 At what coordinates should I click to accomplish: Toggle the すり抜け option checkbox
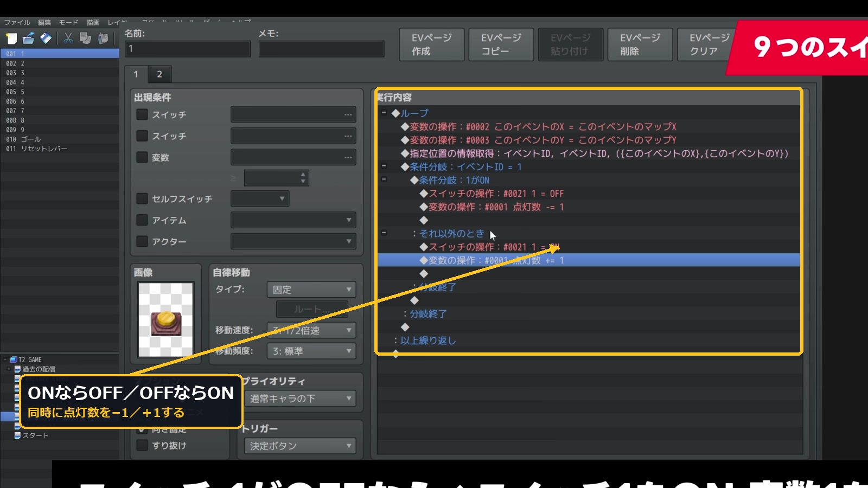point(142,445)
